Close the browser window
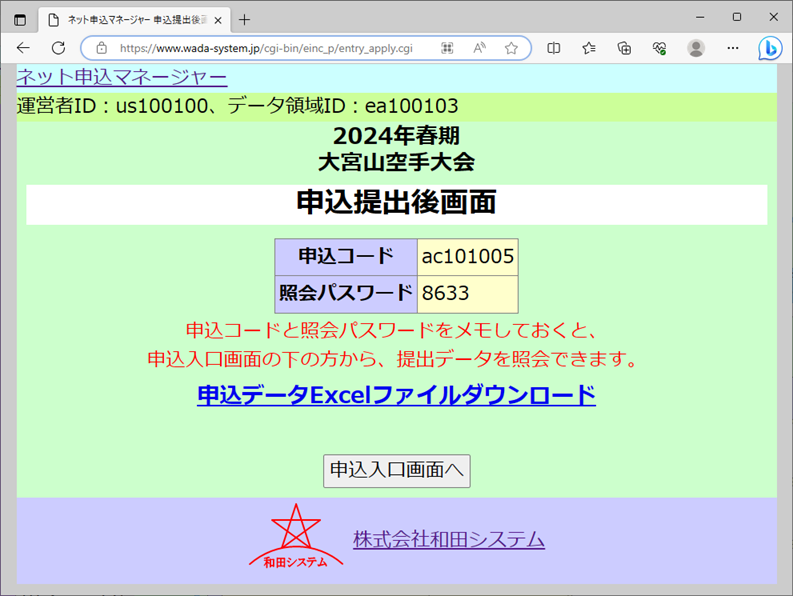The width and height of the screenshot is (793, 596). pos(773,17)
